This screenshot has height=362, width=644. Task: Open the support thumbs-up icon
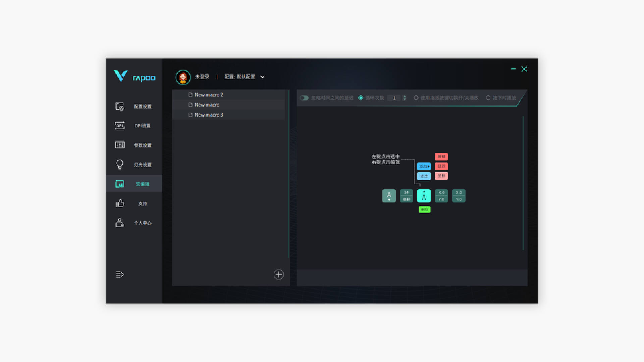[120, 203]
